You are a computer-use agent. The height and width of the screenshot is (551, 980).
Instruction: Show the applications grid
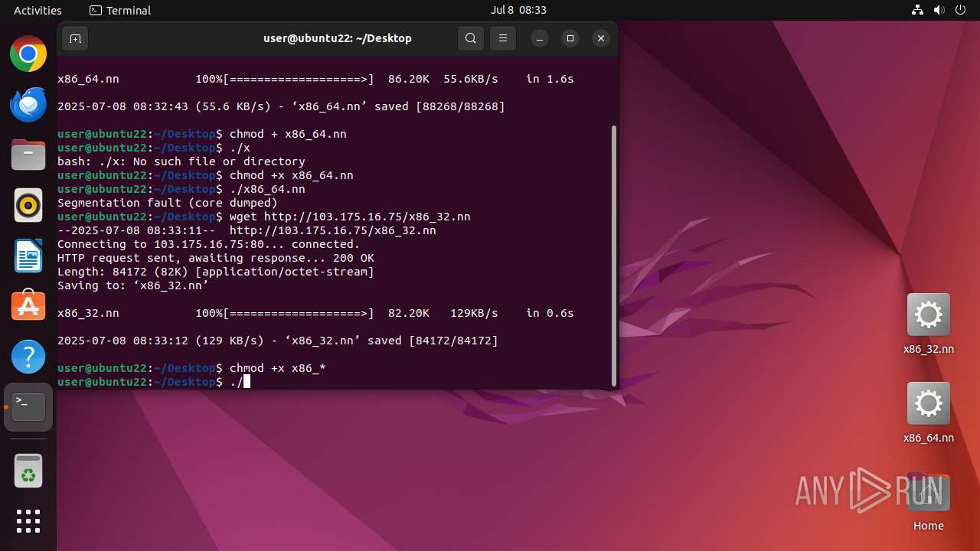28,521
